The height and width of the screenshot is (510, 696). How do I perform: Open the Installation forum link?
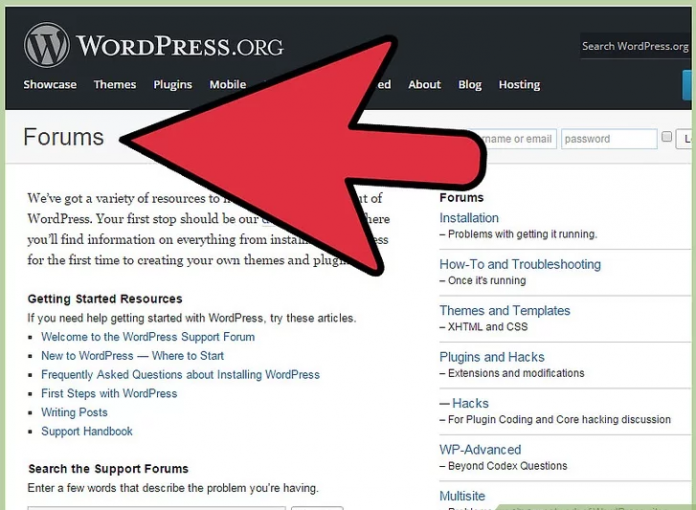(469, 218)
